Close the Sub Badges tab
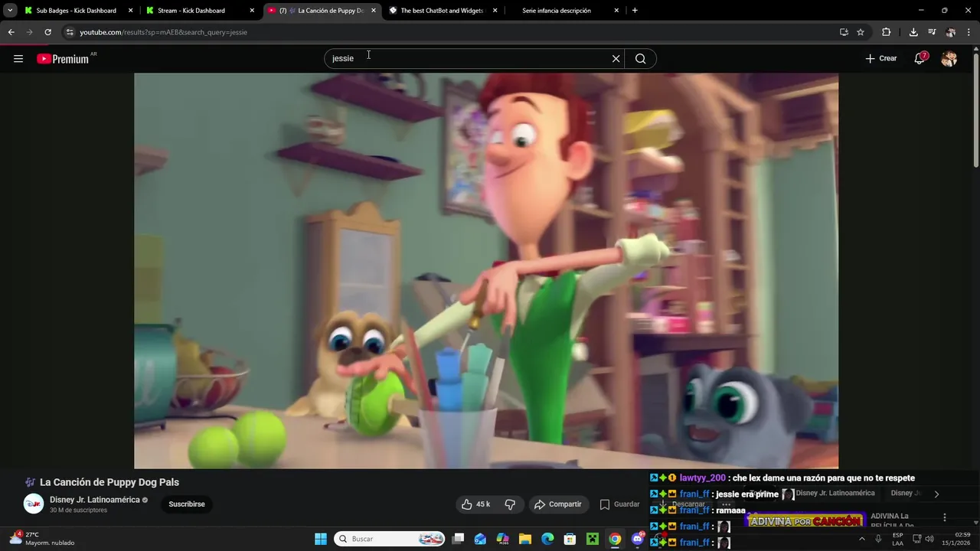Image resolution: width=980 pixels, height=551 pixels. [130, 11]
